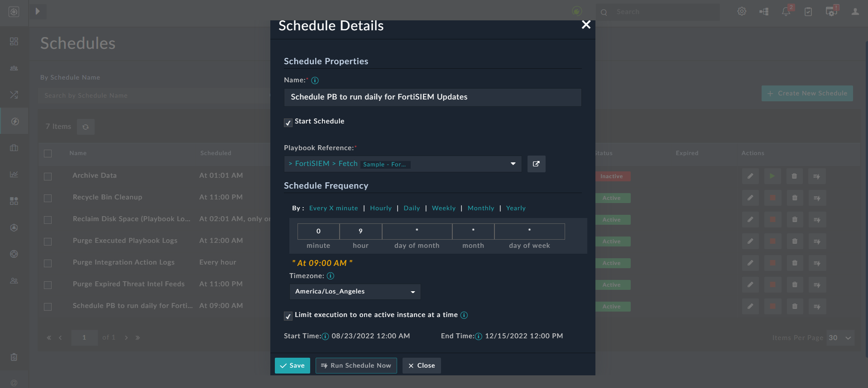This screenshot has height=388, width=868.
Task: Click the Name field info icon
Action: [x=315, y=80]
